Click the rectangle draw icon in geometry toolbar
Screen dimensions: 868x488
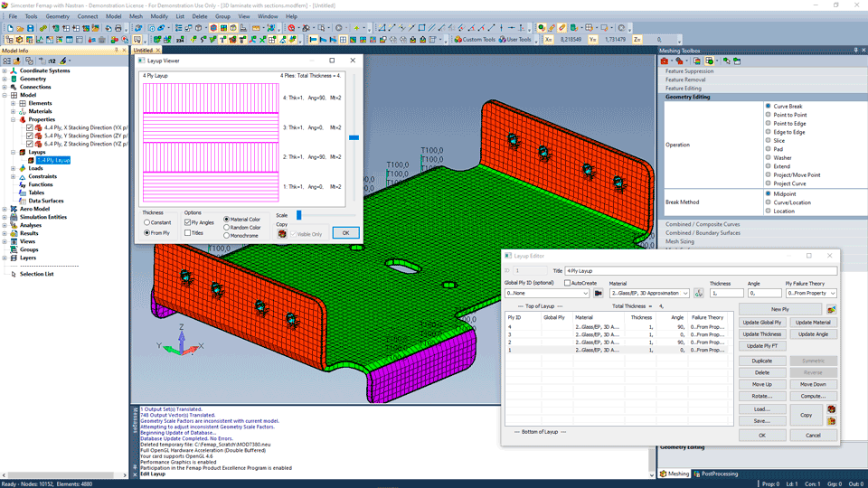click(422, 28)
